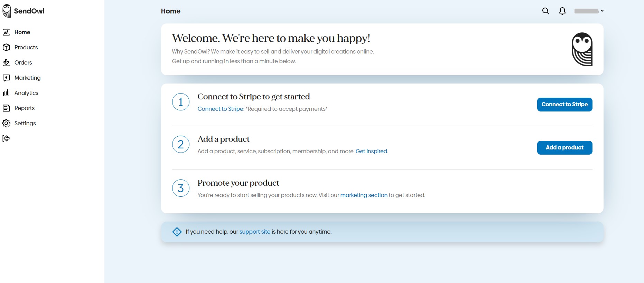Click the Connect to Stripe blue button

coord(564,105)
